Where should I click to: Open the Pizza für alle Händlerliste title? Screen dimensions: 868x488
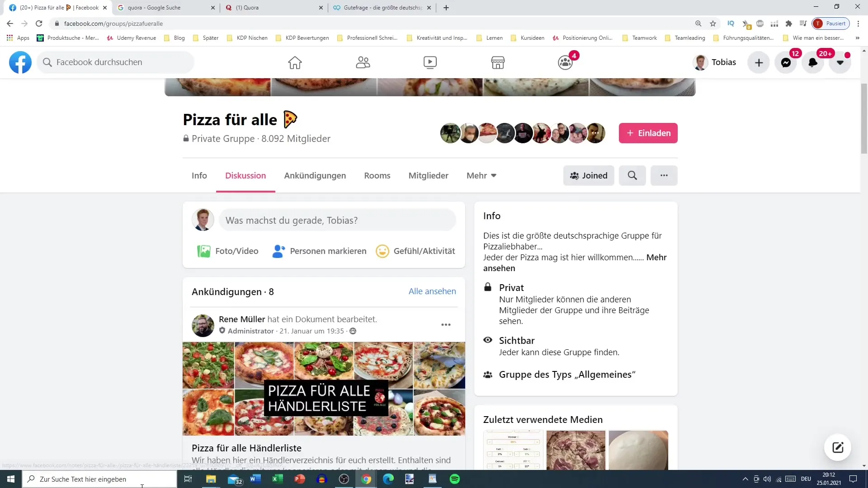coord(246,448)
